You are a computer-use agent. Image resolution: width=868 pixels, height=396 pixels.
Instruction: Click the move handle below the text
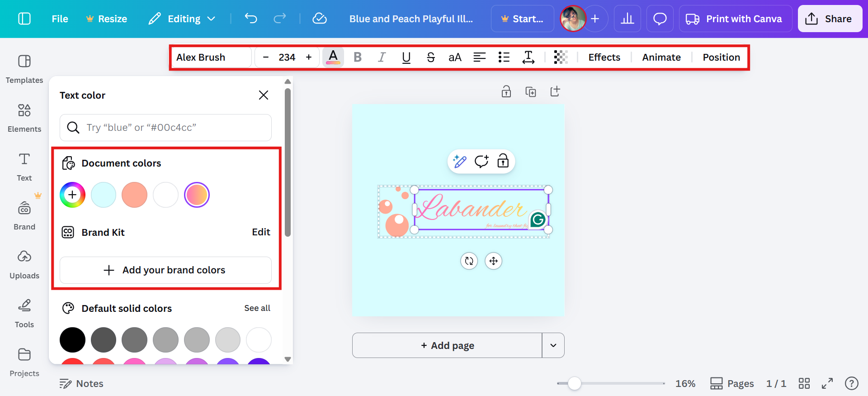[494, 261]
